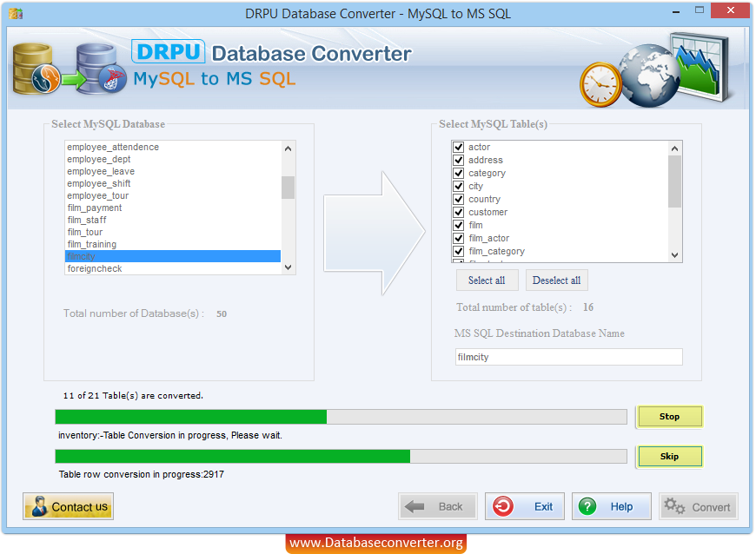Click the Back arrow icon
The height and width of the screenshot is (554, 756).
coord(414,506)
